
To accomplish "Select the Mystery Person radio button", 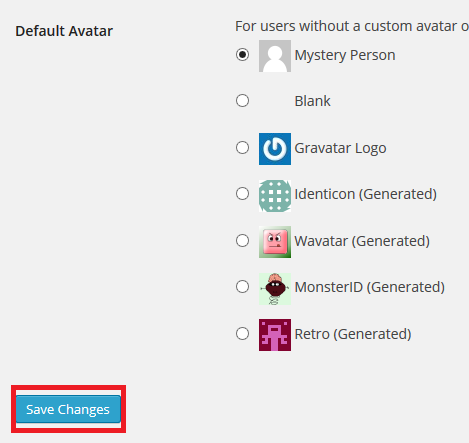I will 242,54.
